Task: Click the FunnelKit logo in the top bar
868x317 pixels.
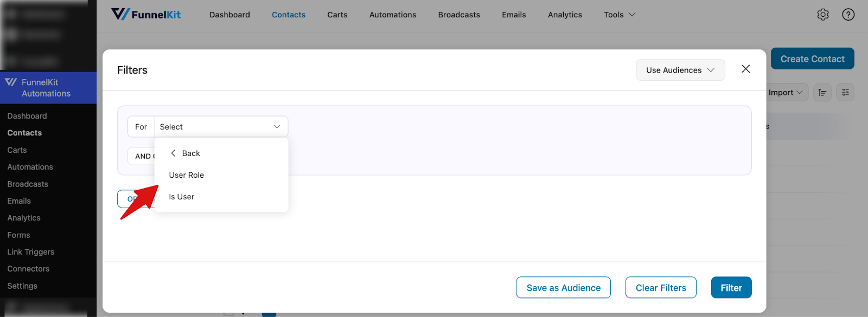Action: pos(145,15)
